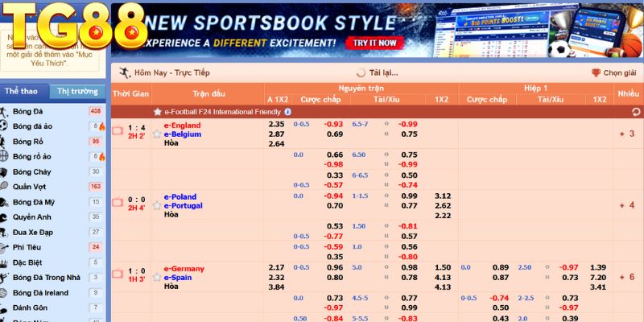Click the Quần Vợt count badge 163
Screen dimensions: 644x322
[x=95, y=187]
